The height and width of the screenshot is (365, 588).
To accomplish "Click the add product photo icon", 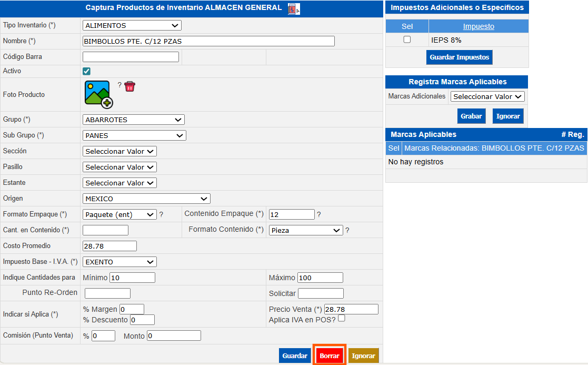I will click(98, 94).
